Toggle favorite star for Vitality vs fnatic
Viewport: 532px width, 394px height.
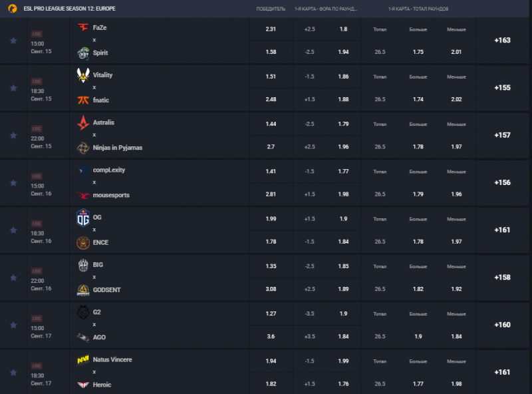[13, 89]
